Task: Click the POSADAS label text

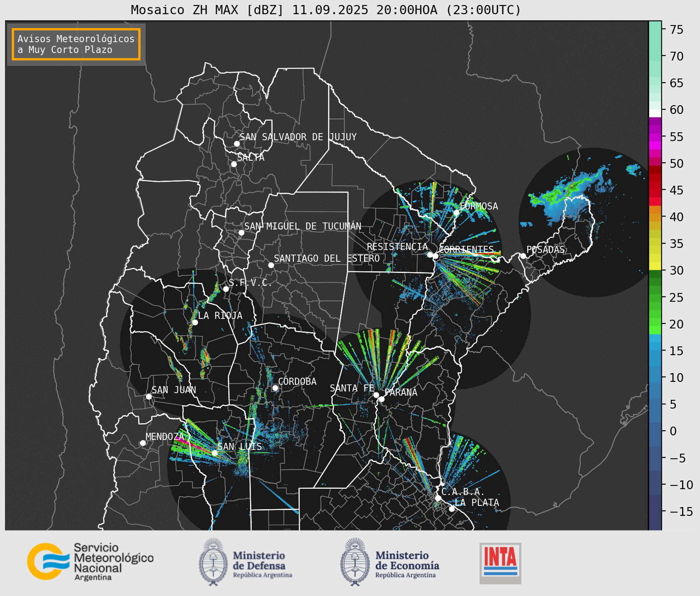Action: [546, 250]
